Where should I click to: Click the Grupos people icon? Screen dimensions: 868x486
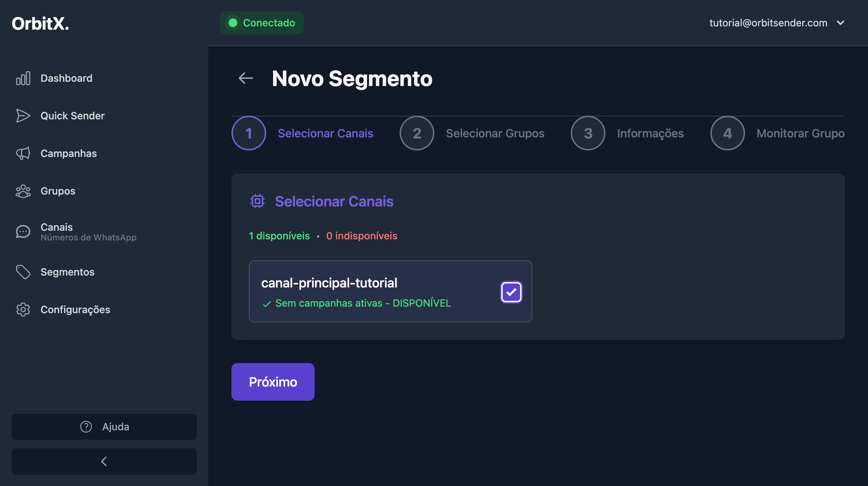click(23, 191)
